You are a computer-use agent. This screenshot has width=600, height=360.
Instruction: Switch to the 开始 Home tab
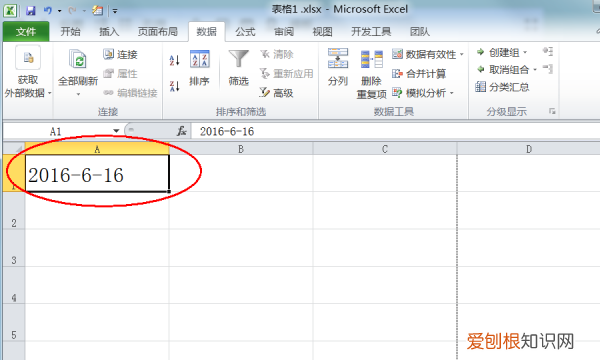(70, 31)
